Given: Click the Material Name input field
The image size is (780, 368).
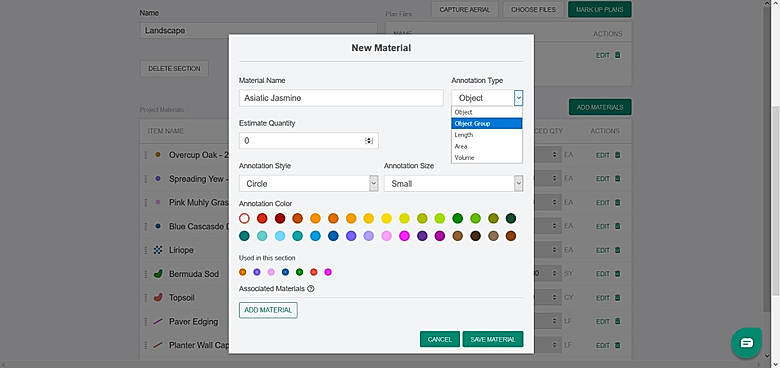Looking at the screenshot, I should [341, 98].
